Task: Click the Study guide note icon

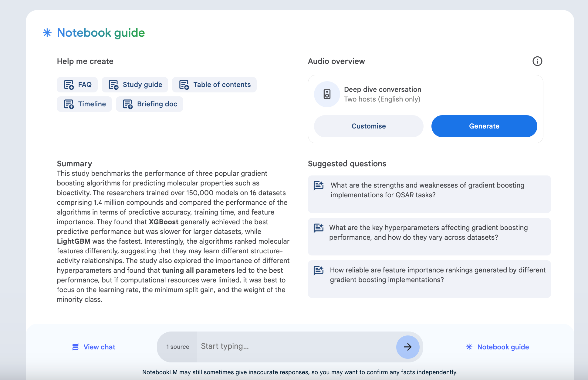Action: pos(113,85)
